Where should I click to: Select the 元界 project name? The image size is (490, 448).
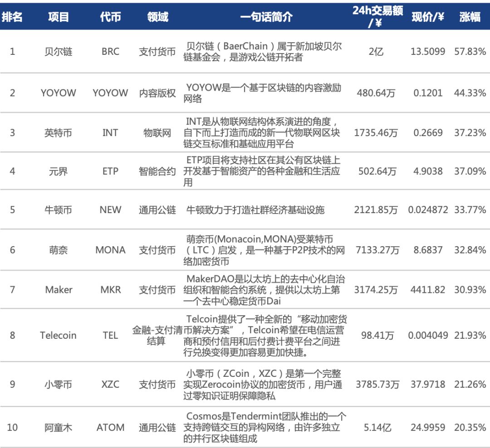pos(58,171)
